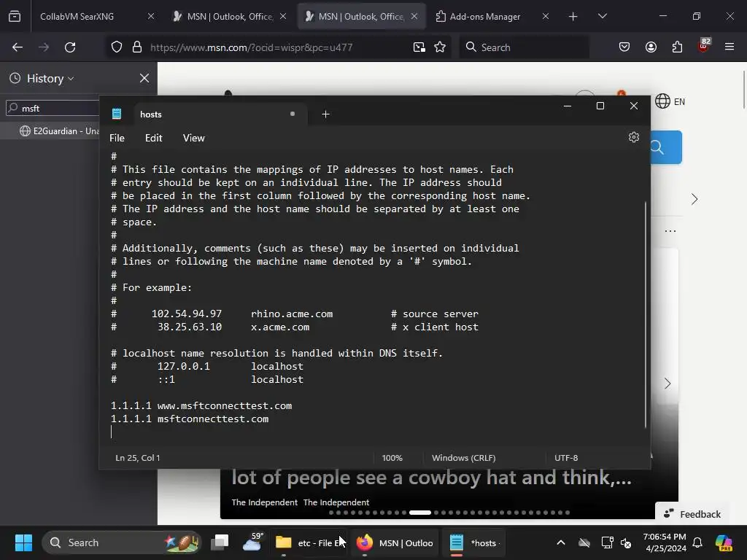
Task: Bookmark this page with star icon
Action: 440,47
